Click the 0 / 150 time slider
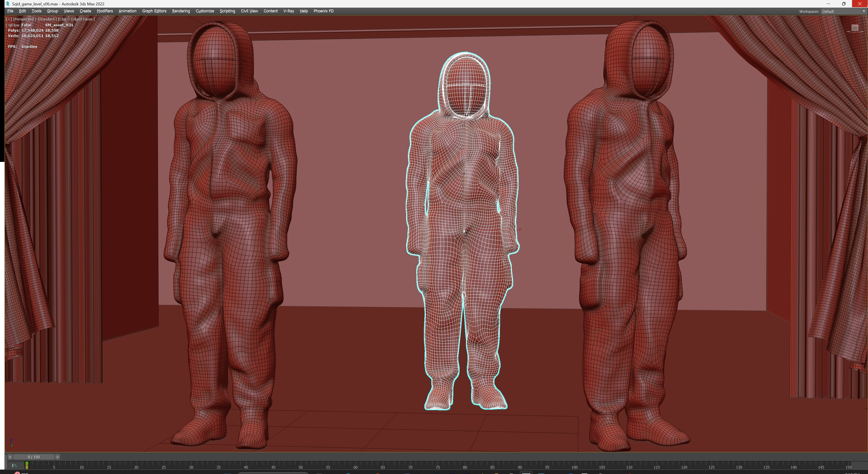The image size is (868, 474). click(x=34, y=457)
